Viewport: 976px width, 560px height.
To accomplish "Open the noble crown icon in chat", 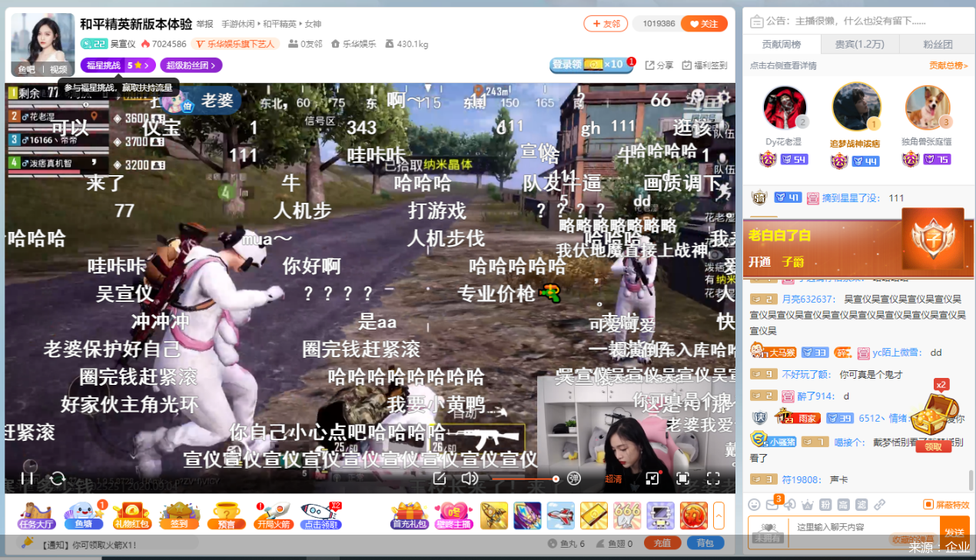I will point(808,505).
